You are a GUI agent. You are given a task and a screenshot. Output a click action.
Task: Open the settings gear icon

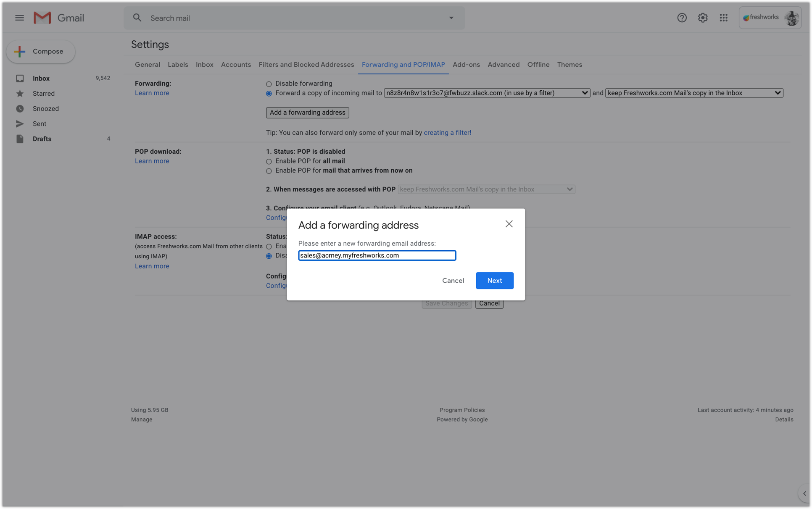pyautogui.click(x=703, y=18)
